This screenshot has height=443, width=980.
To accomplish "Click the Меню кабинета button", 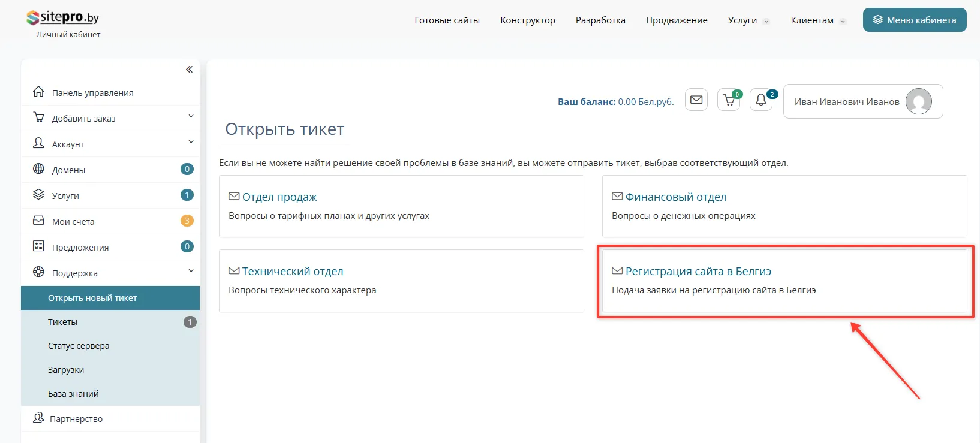I will (914, 20).
